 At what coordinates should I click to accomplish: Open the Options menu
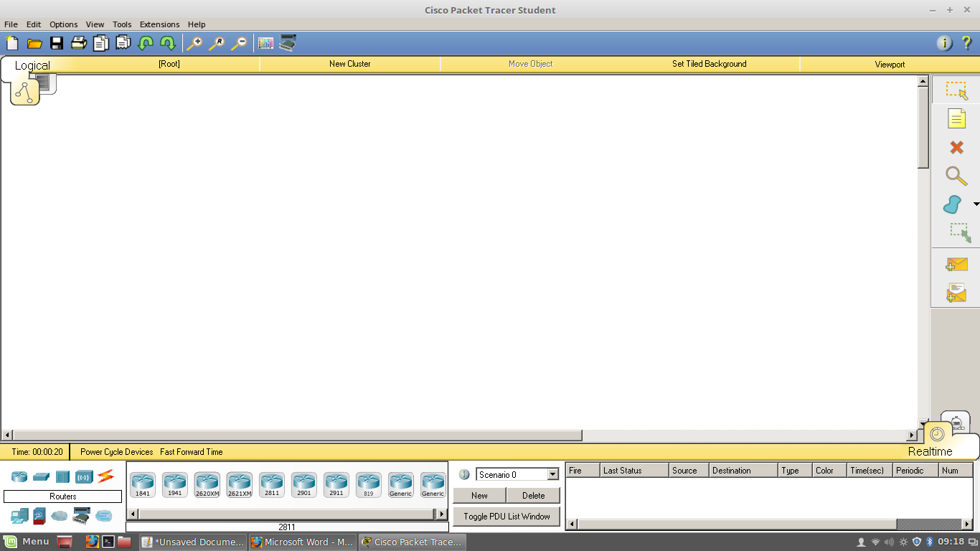63,24
